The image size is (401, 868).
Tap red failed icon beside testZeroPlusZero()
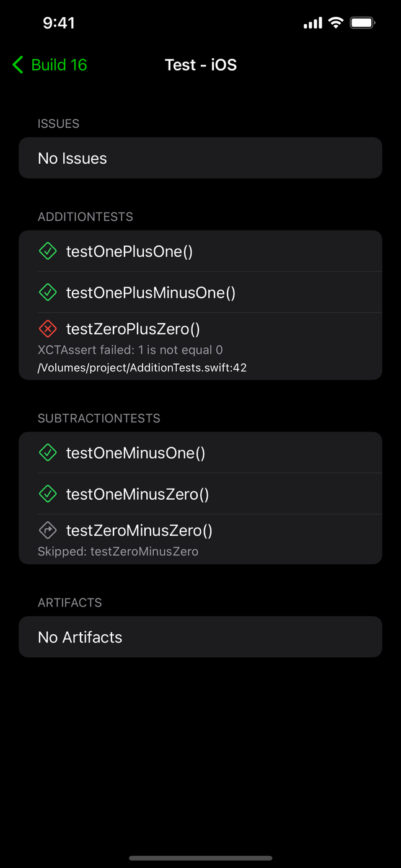[x=48, y=329]
